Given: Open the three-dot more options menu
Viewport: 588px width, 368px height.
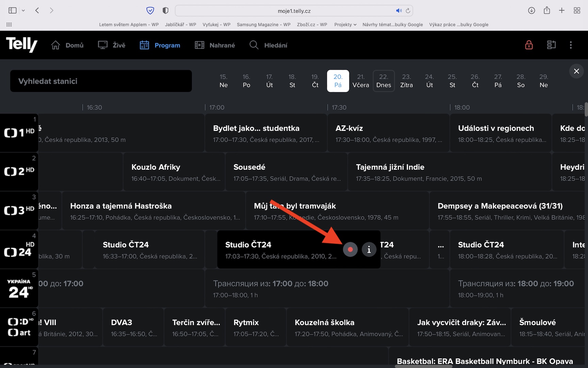Looking at the screenshot, I should 571,45.
